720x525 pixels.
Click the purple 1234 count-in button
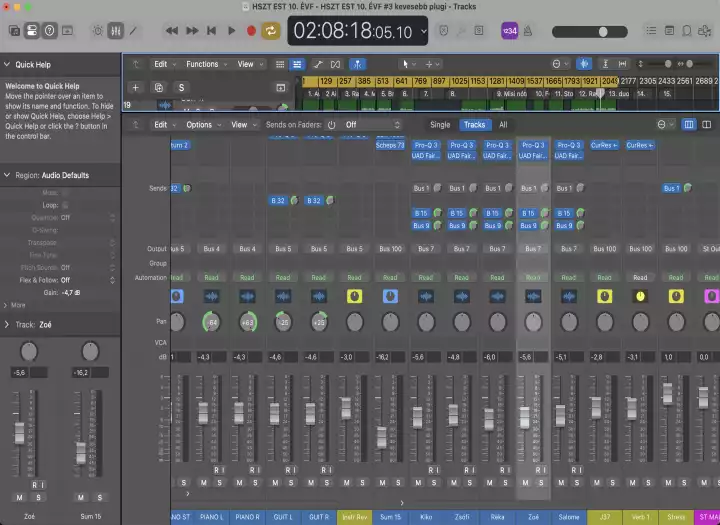pyautogui.click(x=509, y=31)
